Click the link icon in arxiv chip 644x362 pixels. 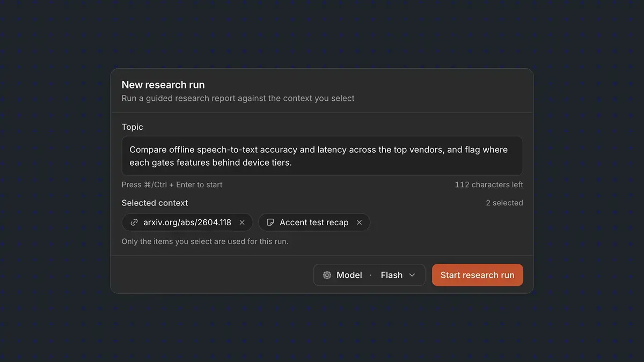134,223
